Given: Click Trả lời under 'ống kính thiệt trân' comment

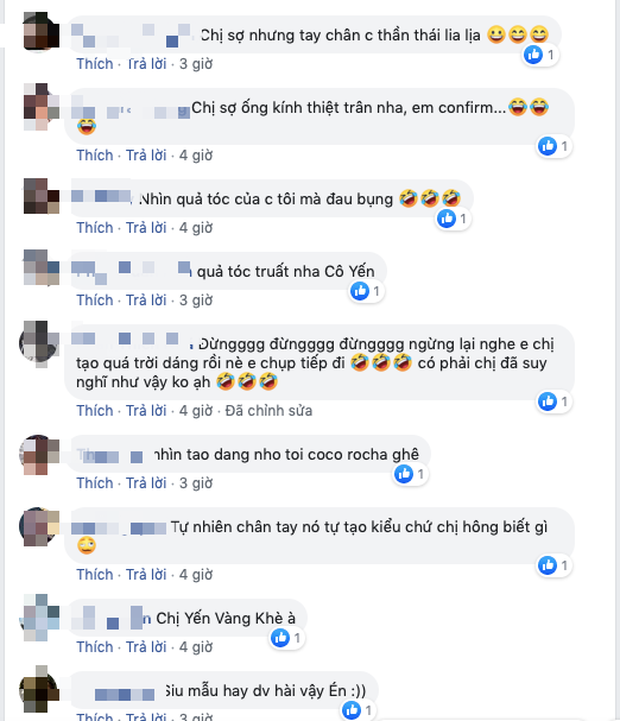Looking at the screenshot, I should click(146, 155).
